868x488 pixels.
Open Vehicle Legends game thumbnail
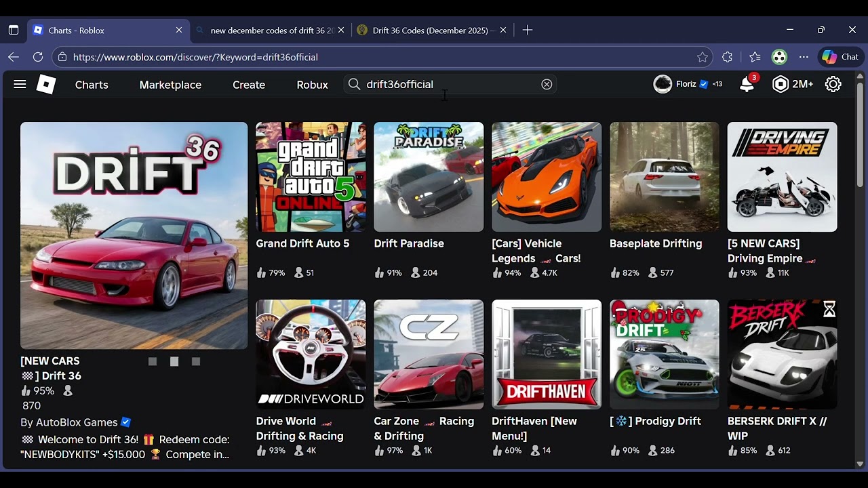547,177
